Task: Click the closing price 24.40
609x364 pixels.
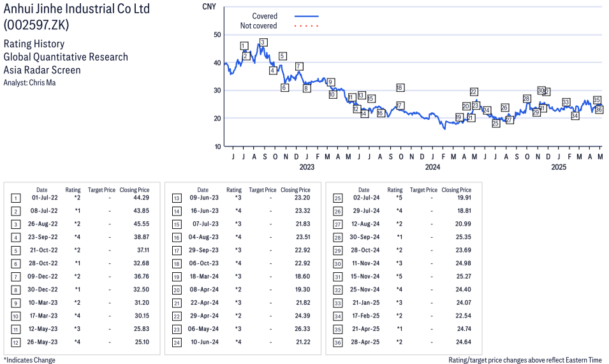Action: click(464, 289)
